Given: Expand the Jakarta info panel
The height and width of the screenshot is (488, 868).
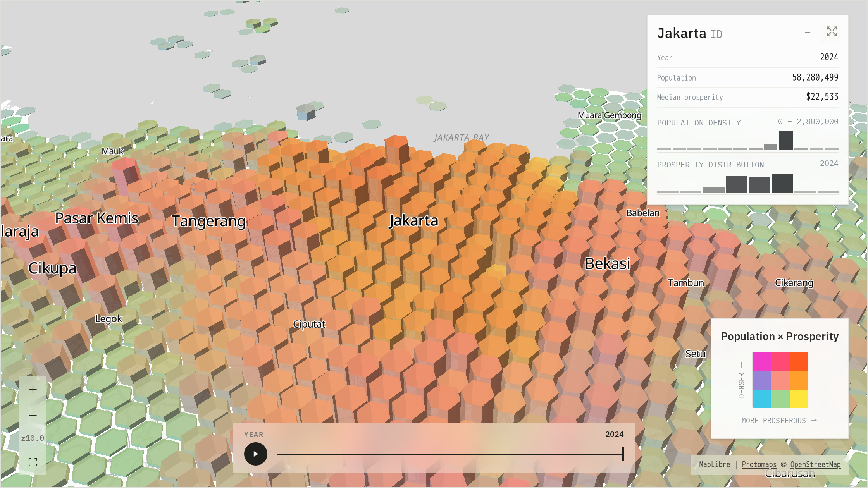Looking at the screenshot, I should (832, 31).
